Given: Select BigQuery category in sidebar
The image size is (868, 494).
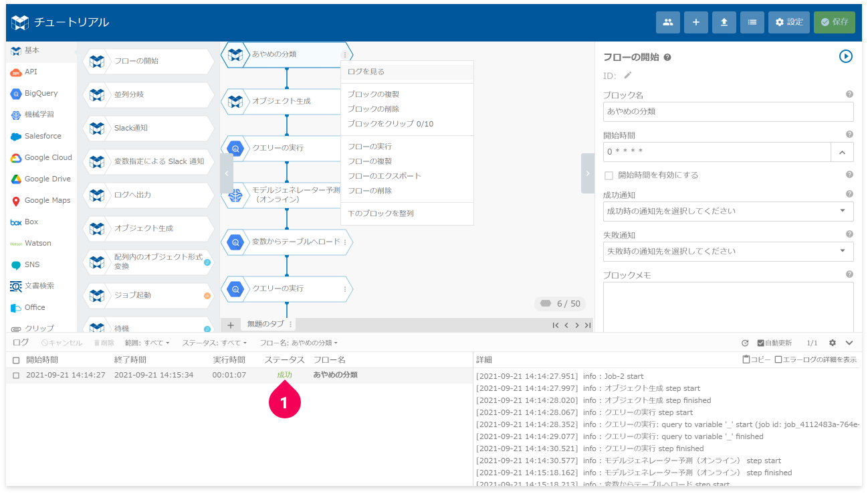Looking at the screenshot, I should 41,93.
